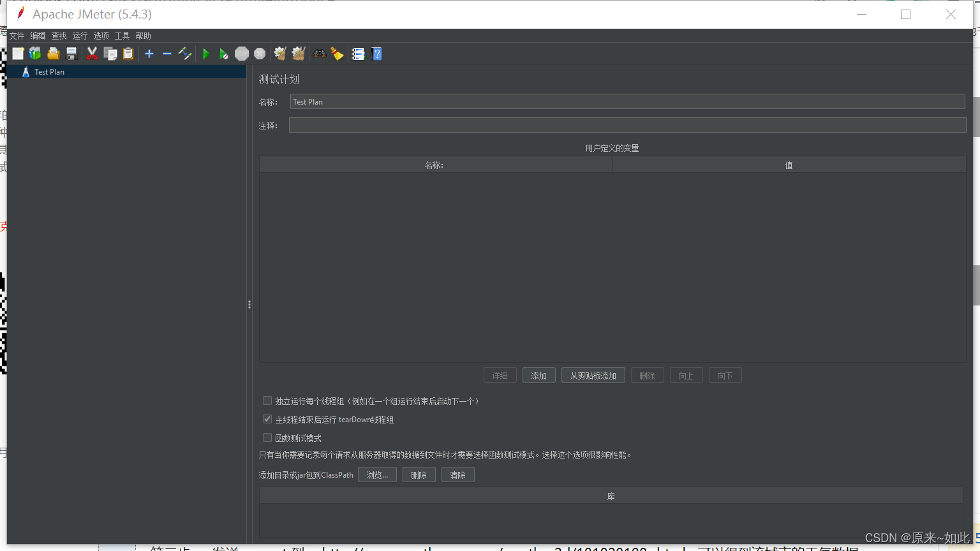The width and height of the screenshot is (980, 551).
Task: Save the test plan with floppy icon
Action: click(x=71, y=54)
